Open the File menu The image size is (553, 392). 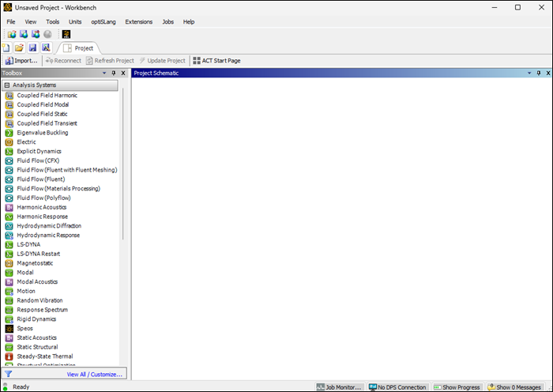tap(11, 22)
